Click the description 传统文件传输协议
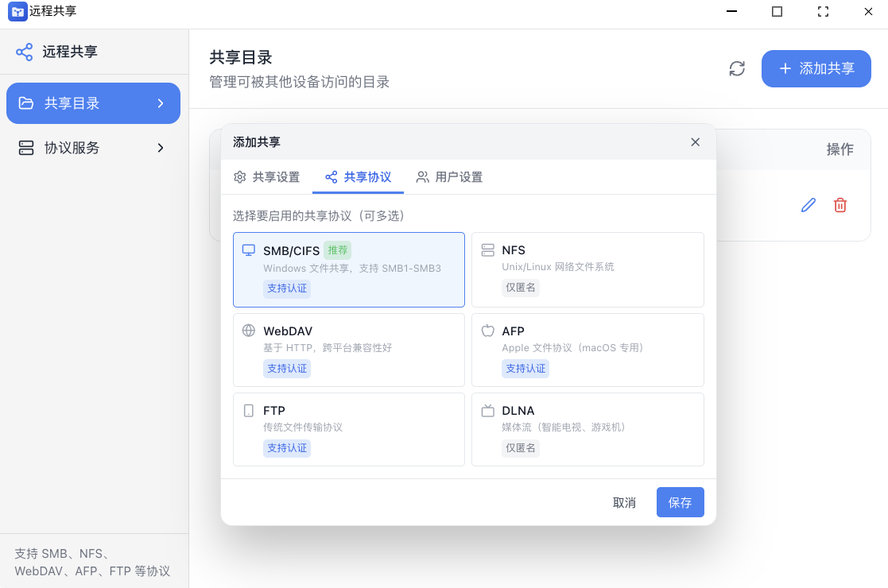The image size is (888, 588). point(303,427)
